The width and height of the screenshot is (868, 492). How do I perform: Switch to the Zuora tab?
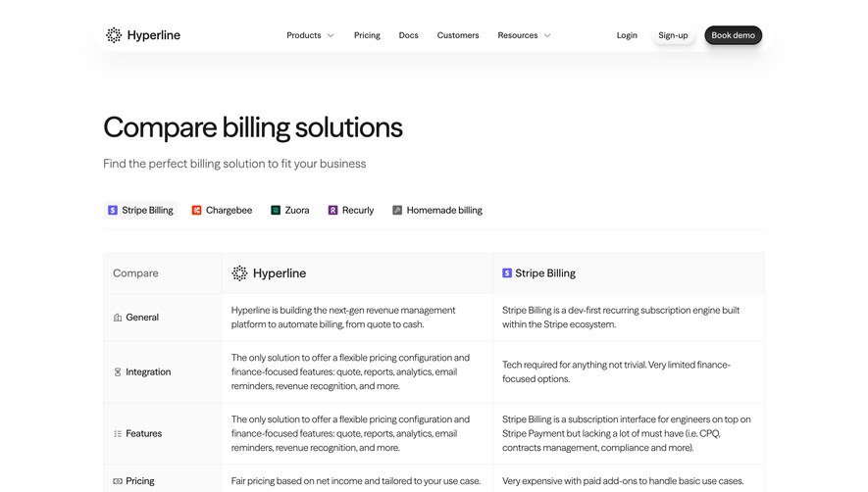click(290, 210)
